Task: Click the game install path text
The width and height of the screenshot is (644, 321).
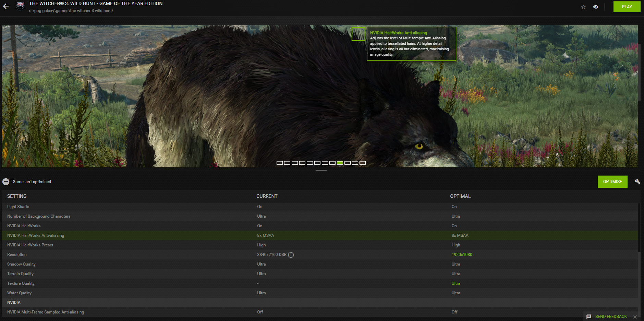Action: click(71, 11)
